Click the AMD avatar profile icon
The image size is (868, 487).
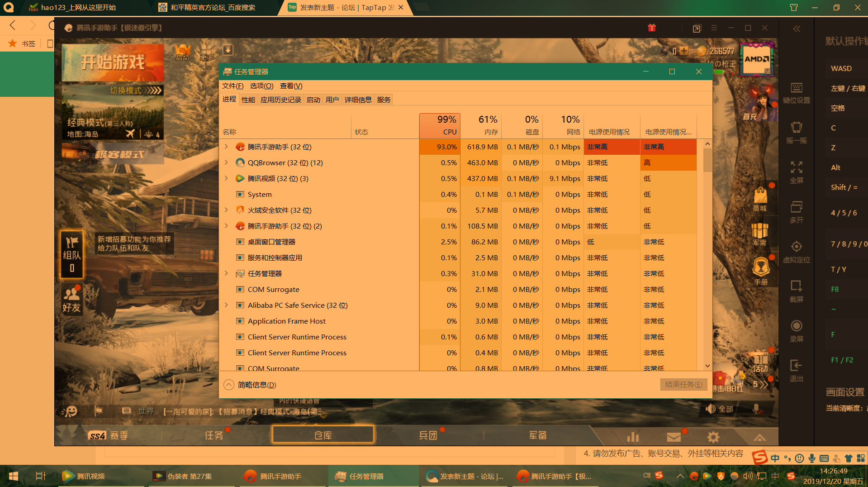pyautogui.click(x=756, y=59)
